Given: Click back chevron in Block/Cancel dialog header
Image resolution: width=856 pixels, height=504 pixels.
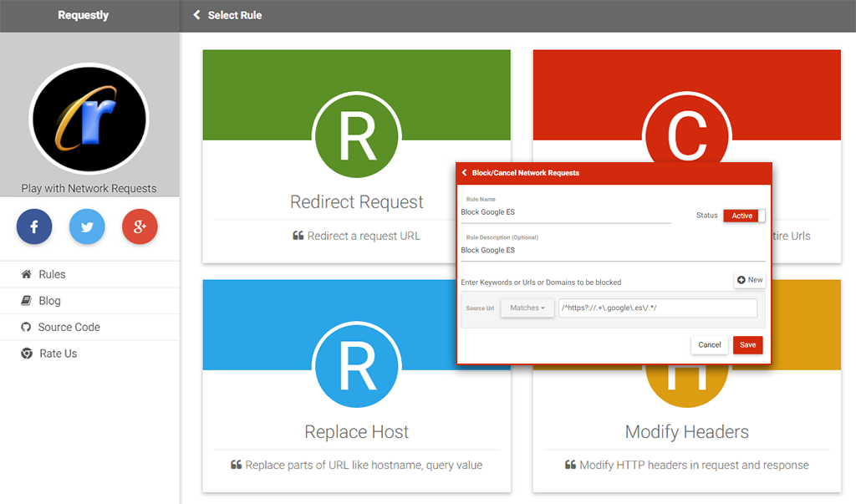Looking at the screenshot, I should pyautogui.click(x=465, y=172).
